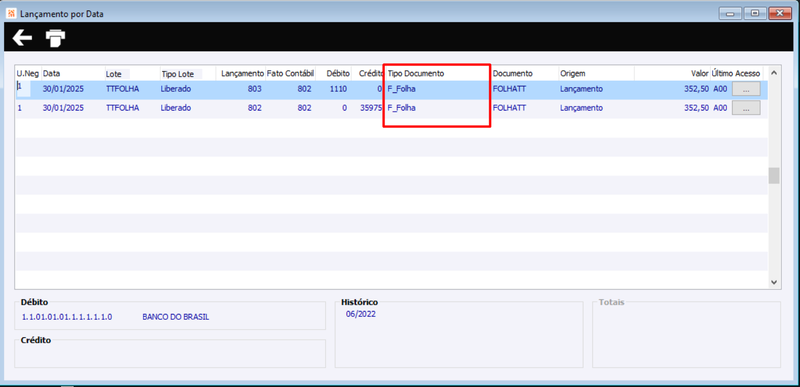
Task: Go back using the white arrow icon
Action: pyautogui.click(x=22, y=37)
